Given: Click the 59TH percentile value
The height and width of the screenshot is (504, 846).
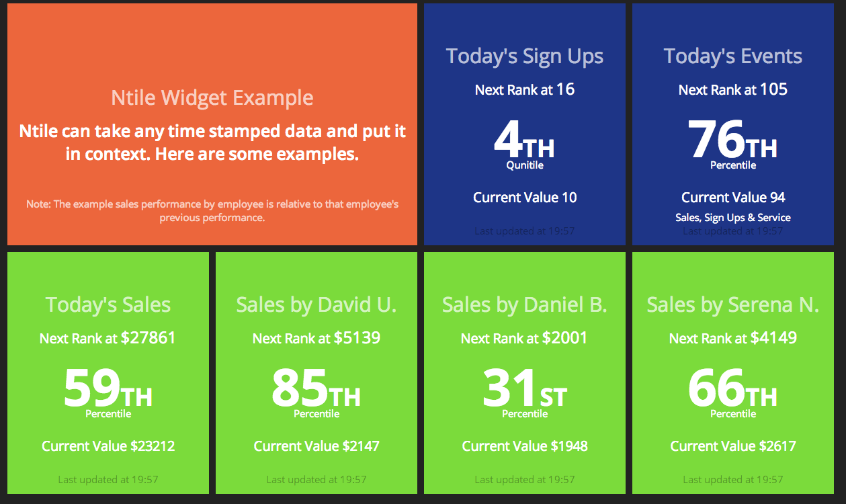Looking at the screenshot, I should point(108,390).
